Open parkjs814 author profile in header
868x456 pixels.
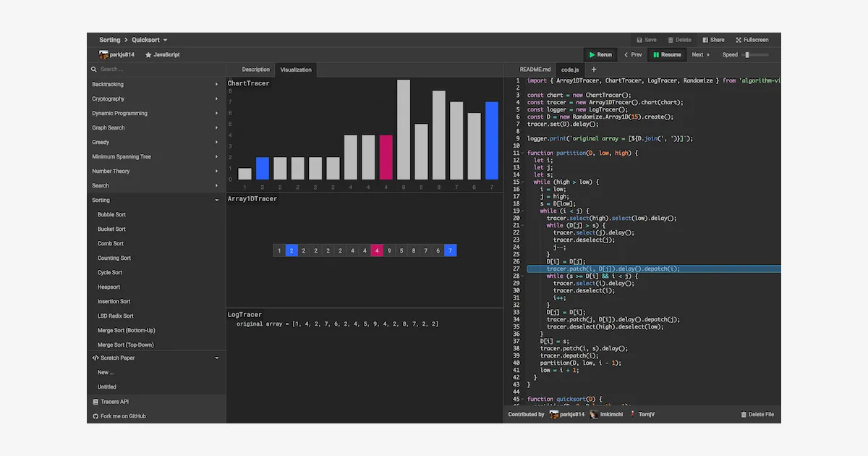[116, 54]
